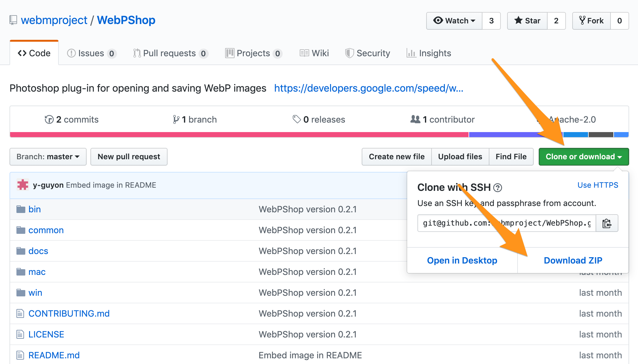
Task: Click the Find File button
Action: pos(511,157)
